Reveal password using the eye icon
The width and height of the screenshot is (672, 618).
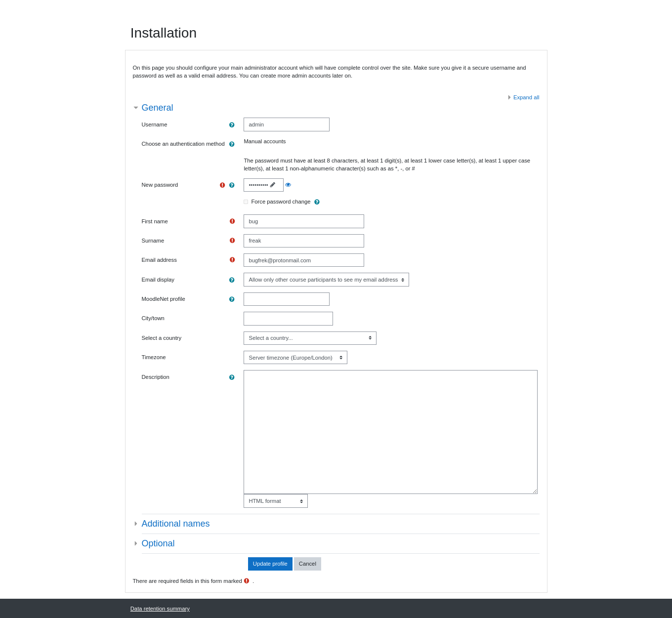click(288, 185)
